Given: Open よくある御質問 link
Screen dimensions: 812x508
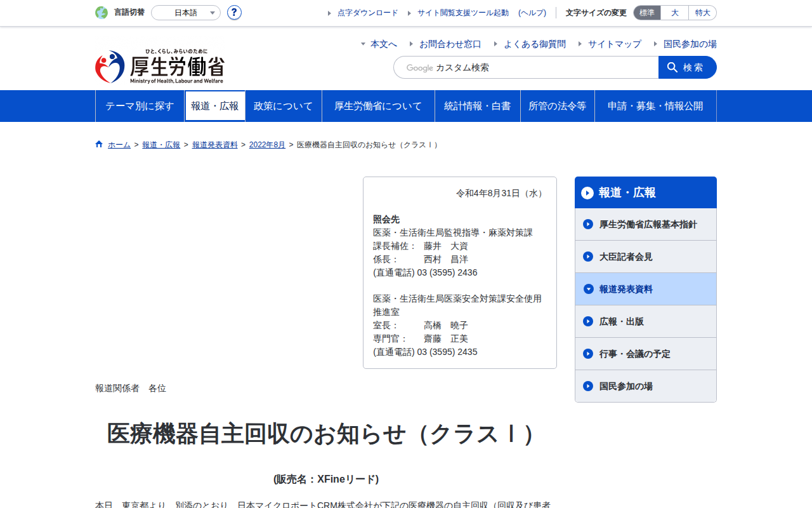Looking at the screenshot, I should tap(535, 44).
